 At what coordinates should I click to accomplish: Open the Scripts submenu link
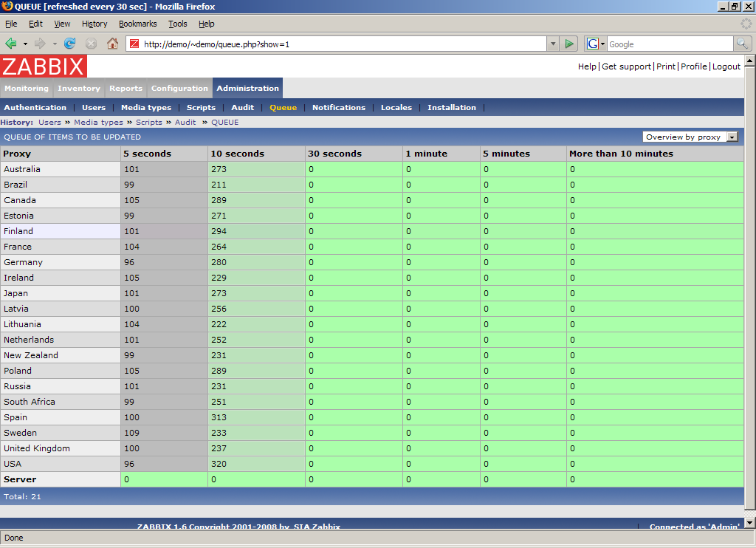(201, 108)
